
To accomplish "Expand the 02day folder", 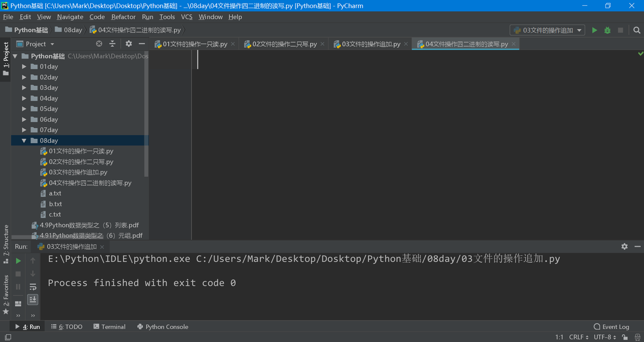I will point(24,77).
